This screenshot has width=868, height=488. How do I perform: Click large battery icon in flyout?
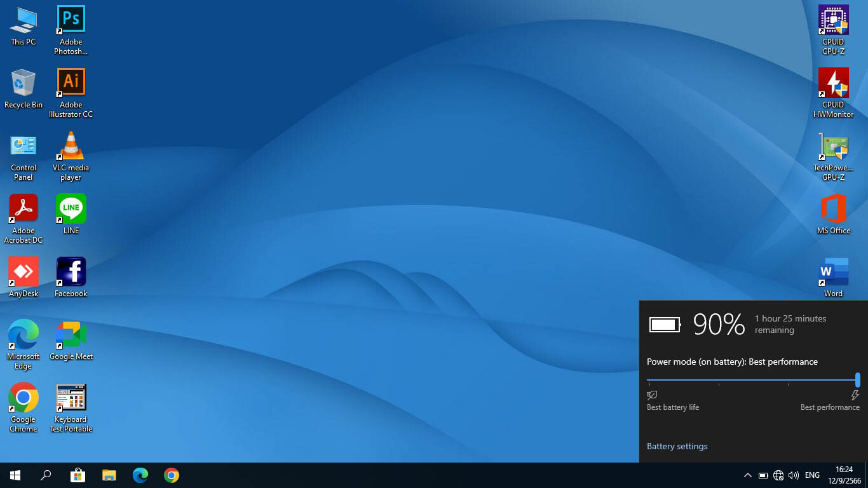coord(665,325)
